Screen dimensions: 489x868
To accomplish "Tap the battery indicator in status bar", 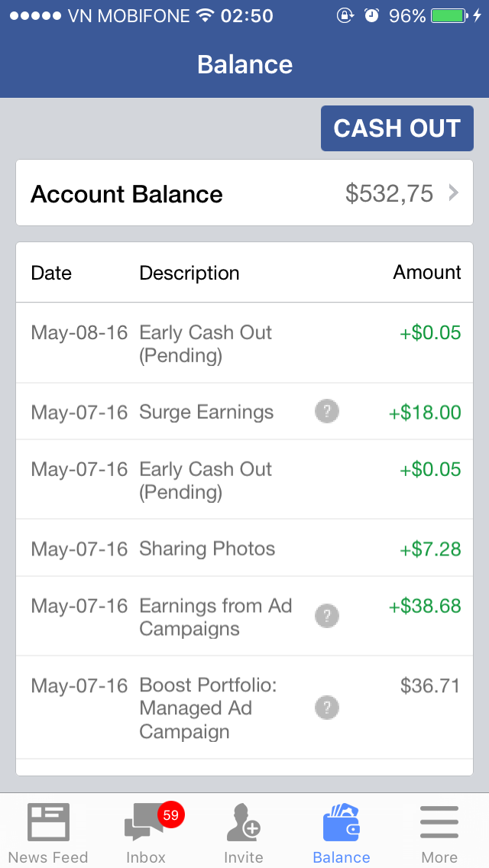I will (x=448, y=16).
